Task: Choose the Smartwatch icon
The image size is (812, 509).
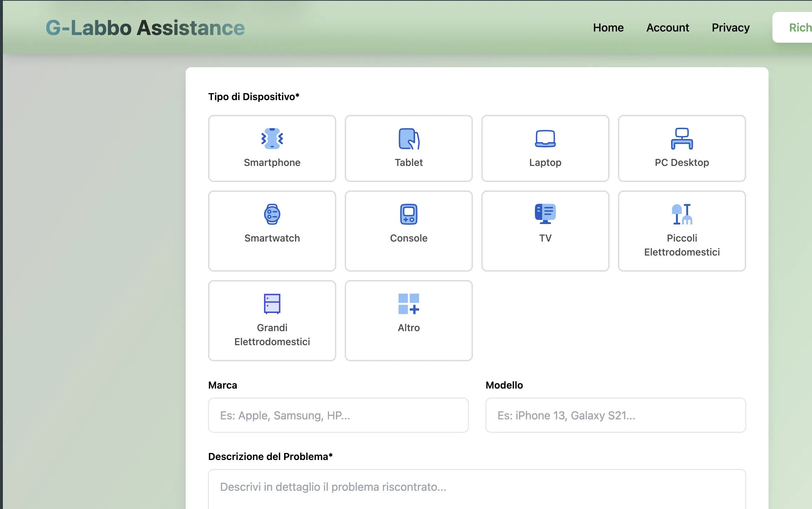Action: pos(272,214)
